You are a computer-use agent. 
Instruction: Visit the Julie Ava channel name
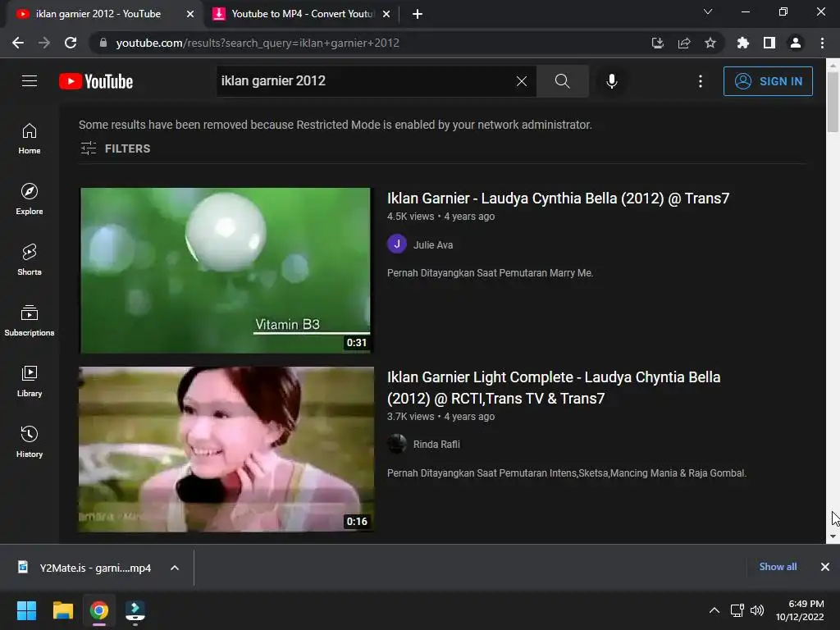pyautogui.click(x=433, y=244)
